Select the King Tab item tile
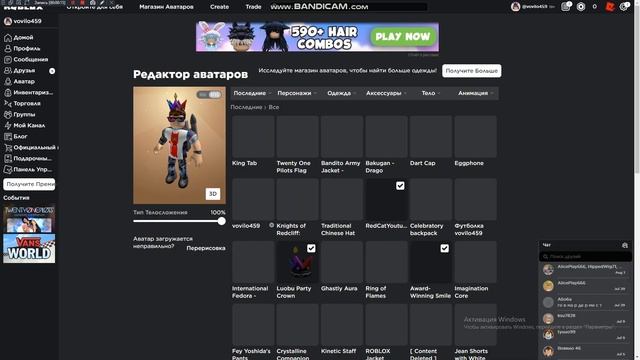 [253, 136]
